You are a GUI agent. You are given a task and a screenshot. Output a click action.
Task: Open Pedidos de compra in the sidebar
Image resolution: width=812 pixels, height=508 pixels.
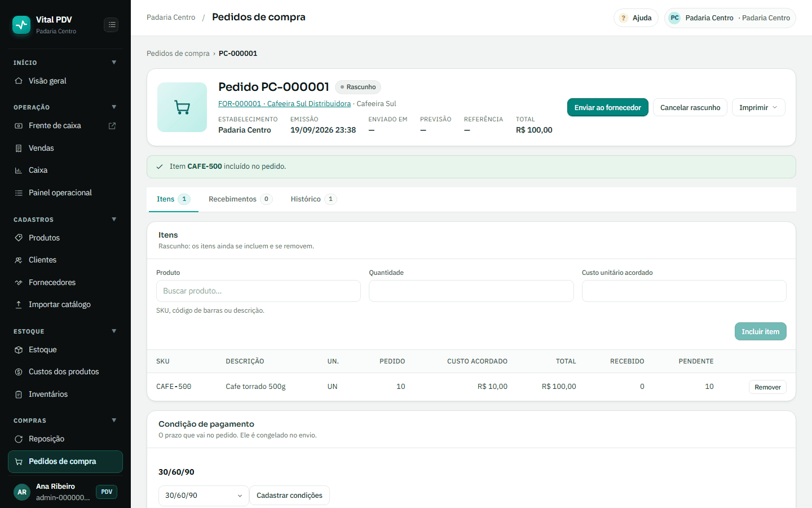pyautogui.click(x=65, y=462)
